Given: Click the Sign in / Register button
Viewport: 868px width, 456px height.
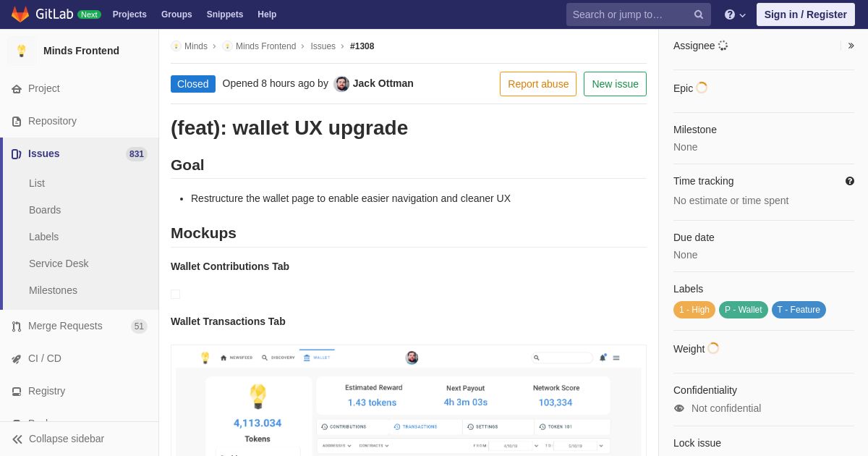Looking at the screenshot, I should 806,14.
